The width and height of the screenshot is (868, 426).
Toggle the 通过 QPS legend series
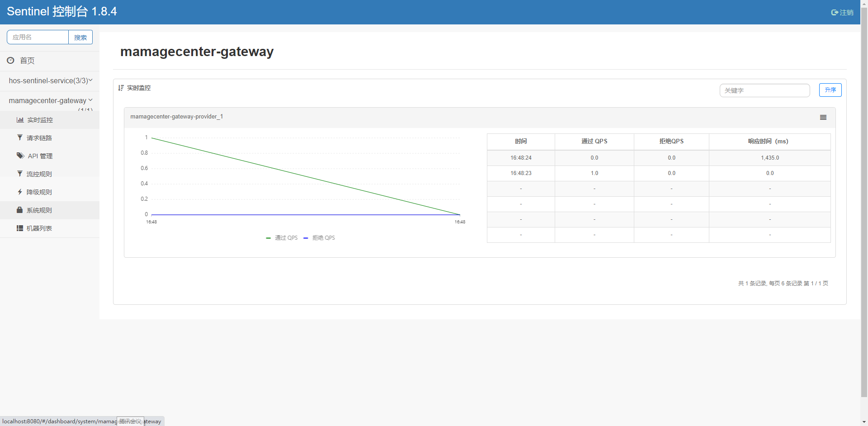pos(282,238)
